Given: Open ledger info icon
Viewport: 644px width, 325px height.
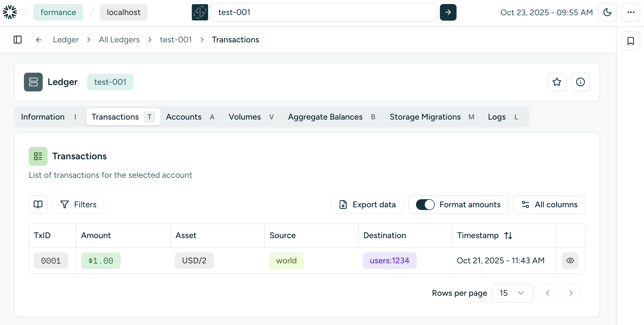Looking at the screenshot, I should point(580,82).
